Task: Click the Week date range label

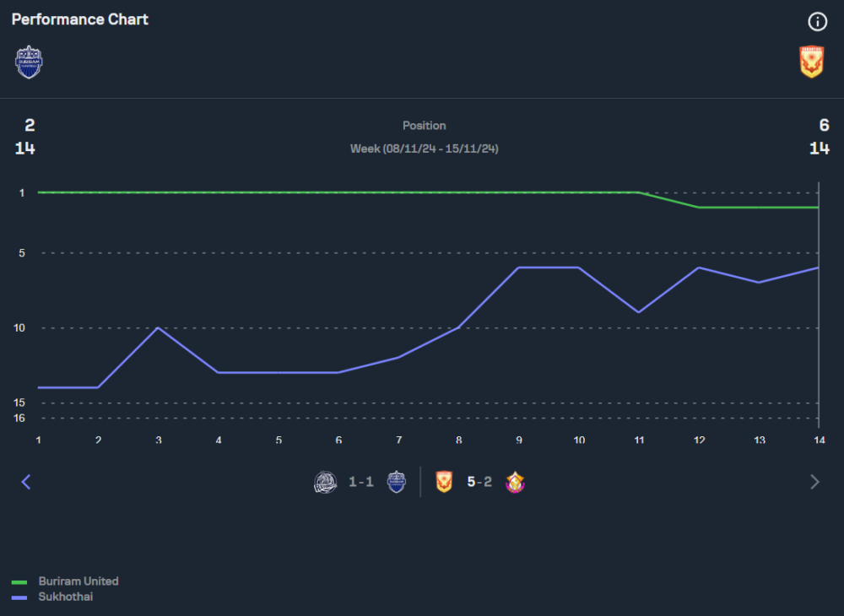Action: pyautogui.click(x=425, y=149)
